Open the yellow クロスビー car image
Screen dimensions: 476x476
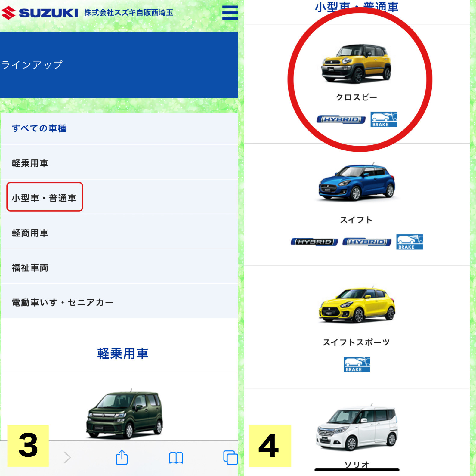tap(356, 63)
